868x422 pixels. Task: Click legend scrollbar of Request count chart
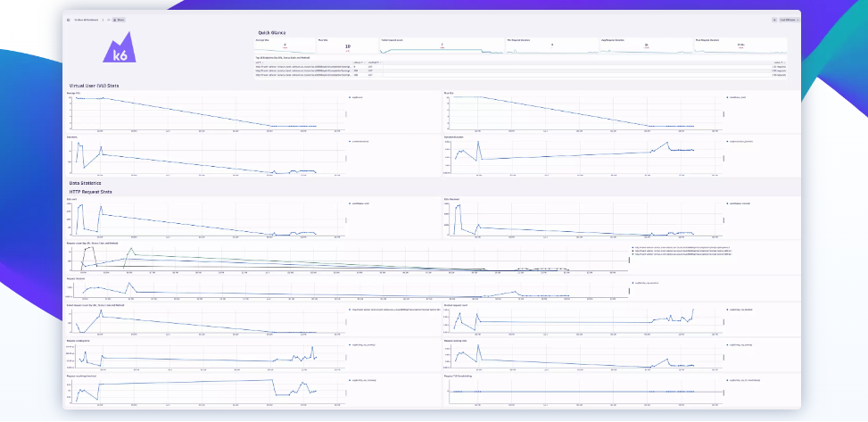click(x=629, y=261)
